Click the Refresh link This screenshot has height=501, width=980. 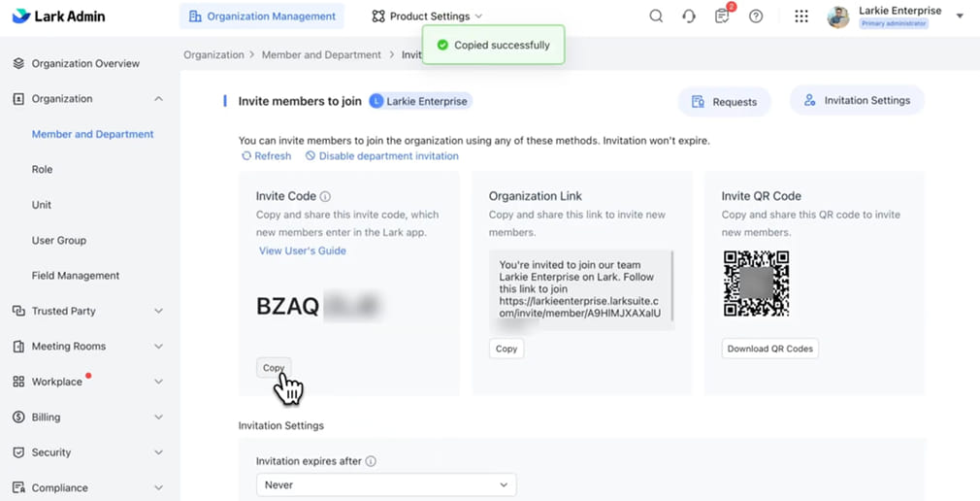tap(266, 156)
